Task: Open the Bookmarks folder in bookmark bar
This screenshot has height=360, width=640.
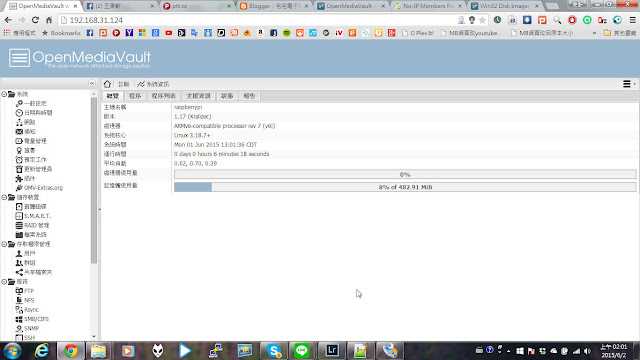Action: [x=61, y=33]
